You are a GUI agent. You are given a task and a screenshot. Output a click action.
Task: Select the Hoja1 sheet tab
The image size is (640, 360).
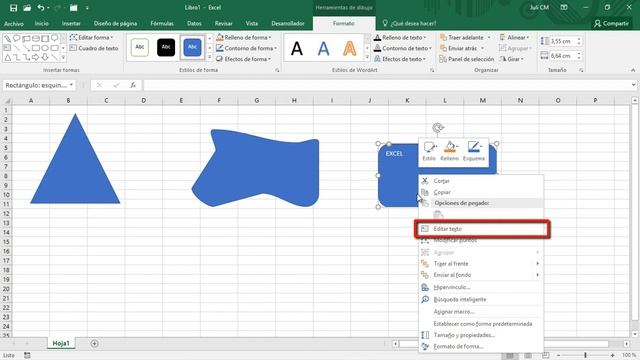(61, 343)
